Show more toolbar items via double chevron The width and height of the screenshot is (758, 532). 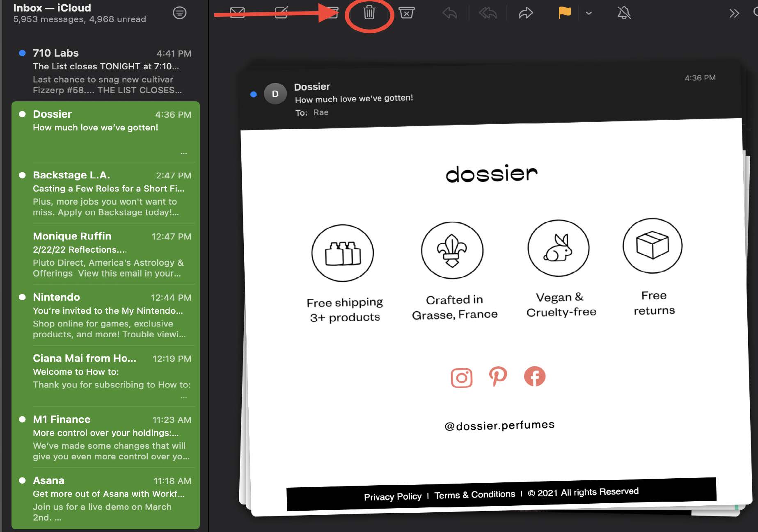pos(734,14)
